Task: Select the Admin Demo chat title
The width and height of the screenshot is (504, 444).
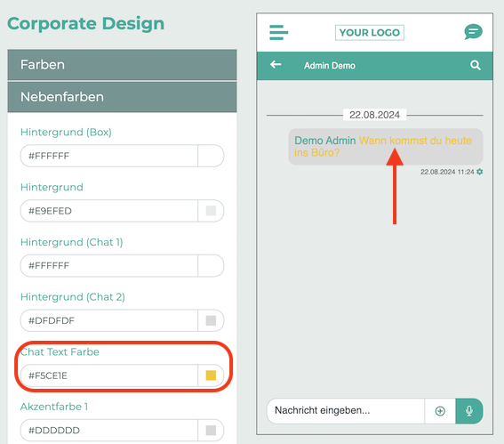Action: point(330,66)
